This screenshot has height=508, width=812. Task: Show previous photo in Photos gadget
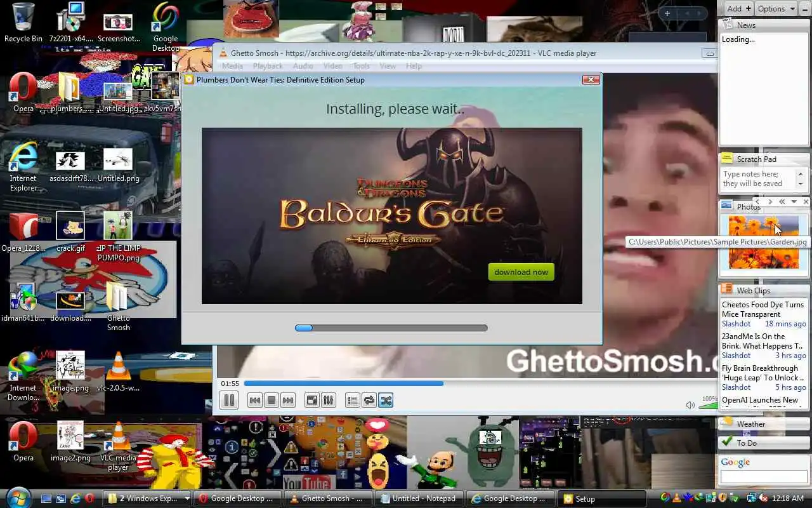click(x=757, y=202)
